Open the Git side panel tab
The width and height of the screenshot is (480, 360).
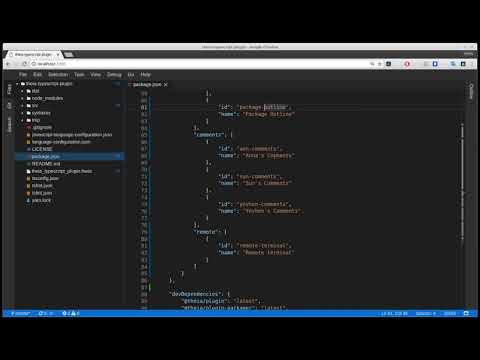tap(9, 106)
